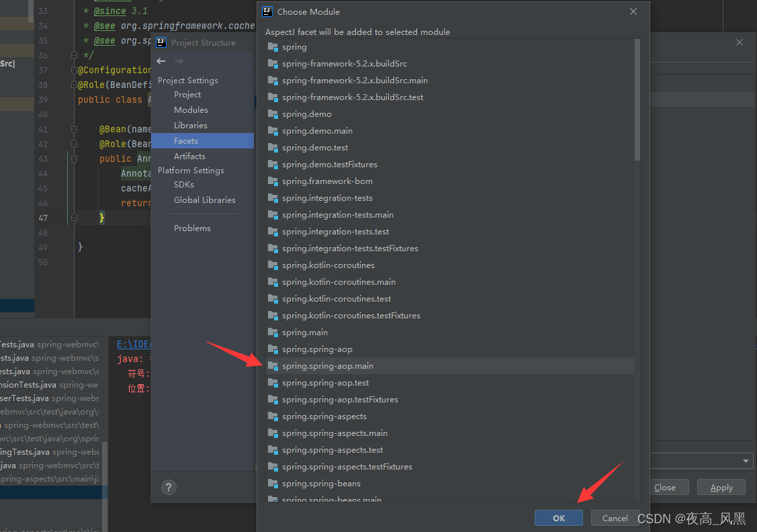
Task: Select spring.integration-tests module
Action: point(449,198)
